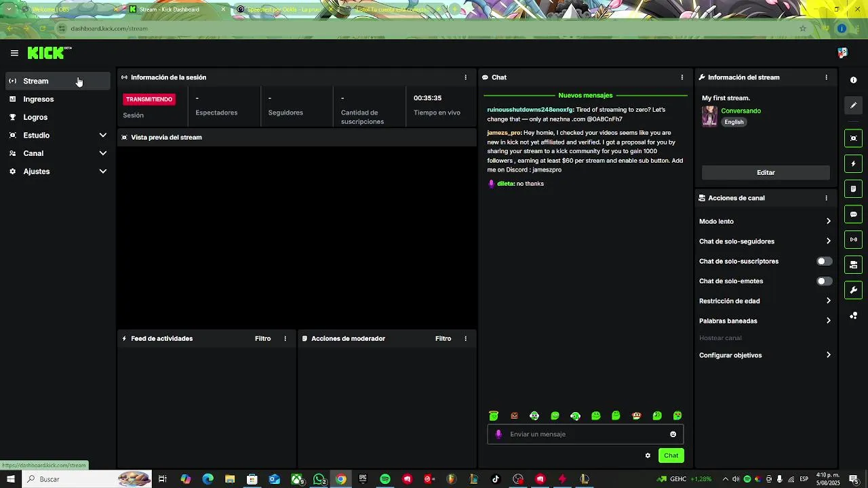Viewport: 868px width, 488px height.
Task: Open Palabras baneadas options arrow
Action: (828, 321)
